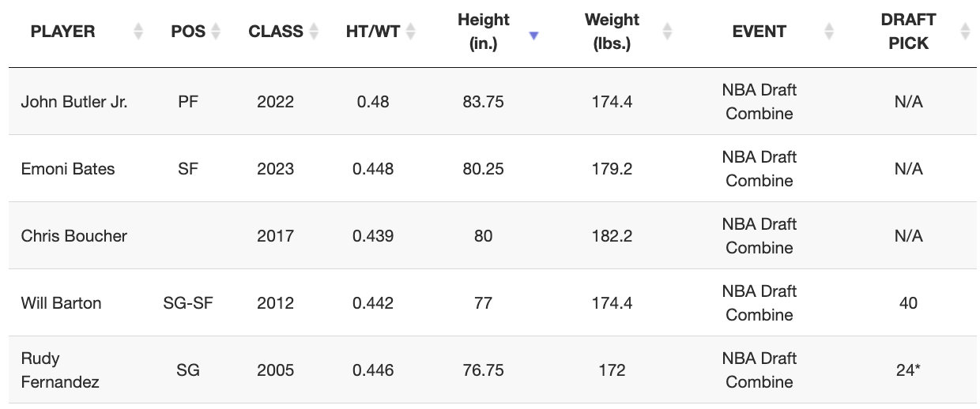Reverse the active Height (in.) sort arrow
Screen dimensions: 980x409
click(533, 36)
